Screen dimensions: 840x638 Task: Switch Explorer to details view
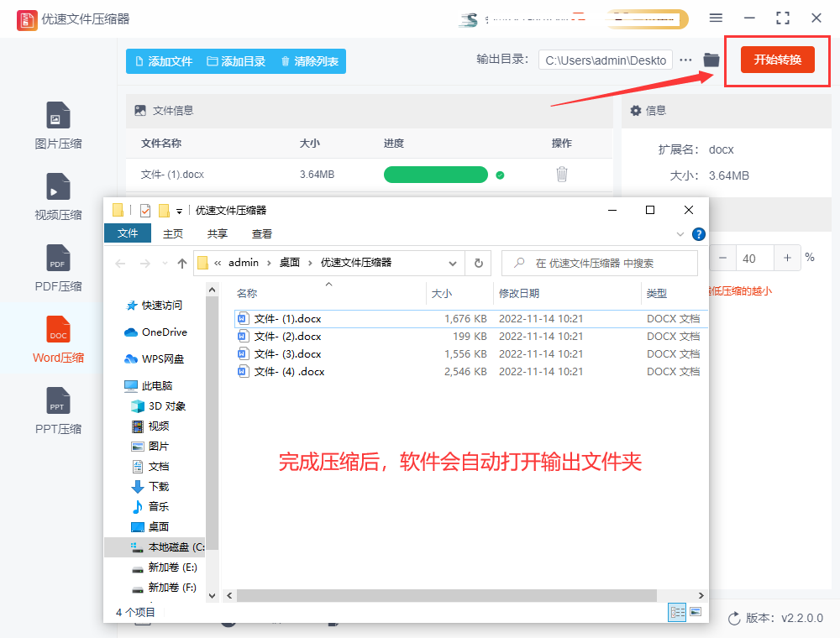click(x=677, y=612)
